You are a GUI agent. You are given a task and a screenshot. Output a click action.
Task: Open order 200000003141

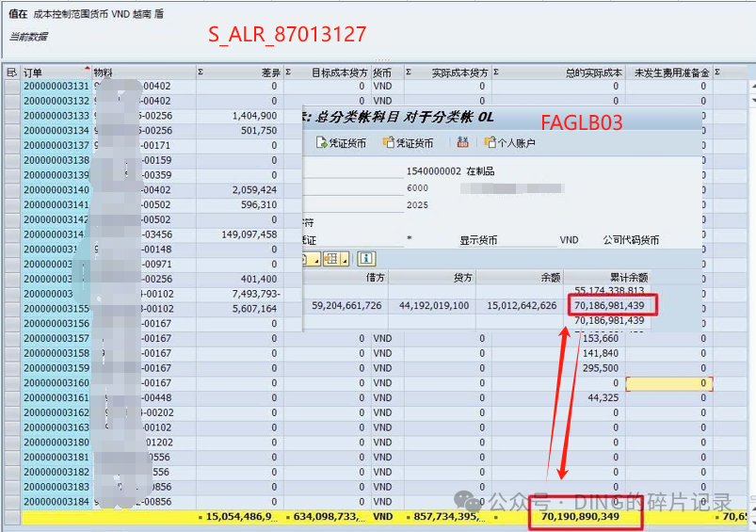click(x=56, y=205)
